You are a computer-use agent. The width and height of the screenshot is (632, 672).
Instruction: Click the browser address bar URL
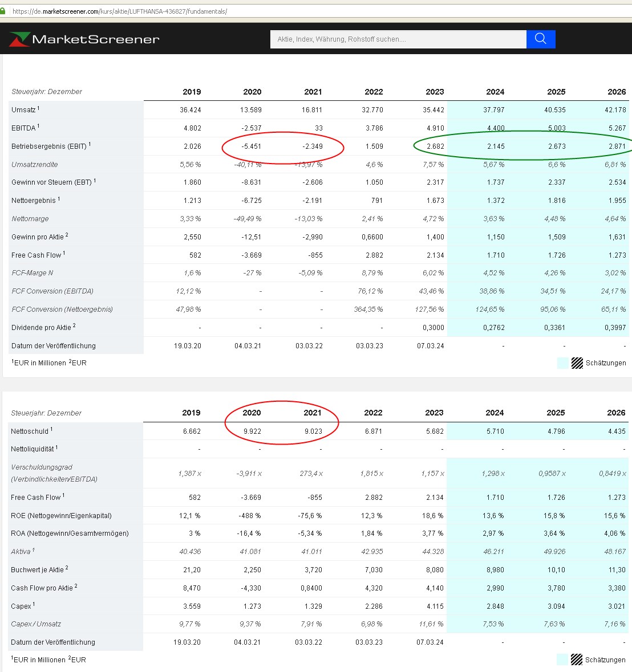(x=114, y=10)
